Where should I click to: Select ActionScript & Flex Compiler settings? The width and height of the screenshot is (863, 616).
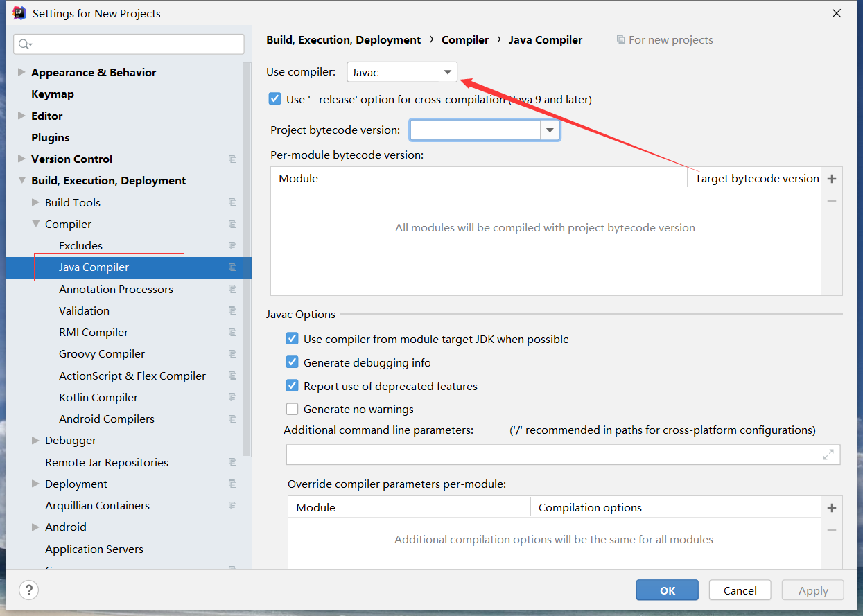coord(132,376)
